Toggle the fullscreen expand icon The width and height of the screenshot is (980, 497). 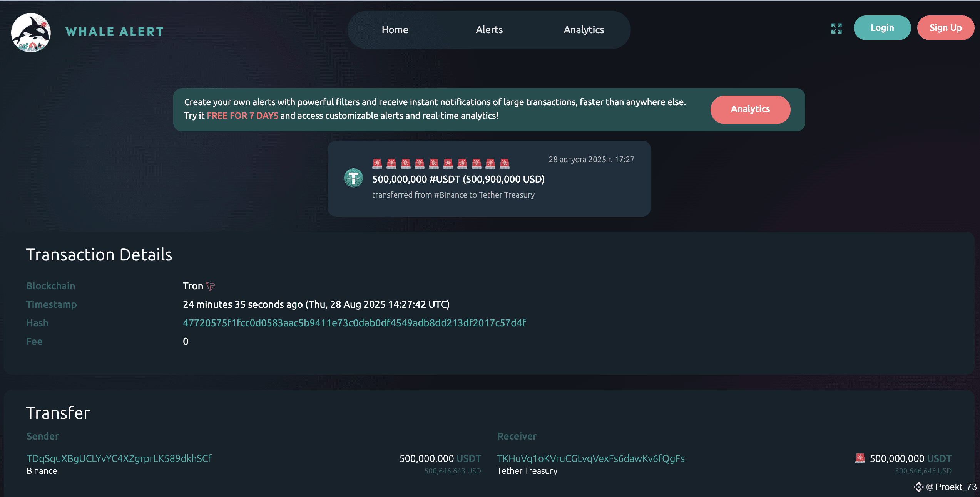point(836,29)
